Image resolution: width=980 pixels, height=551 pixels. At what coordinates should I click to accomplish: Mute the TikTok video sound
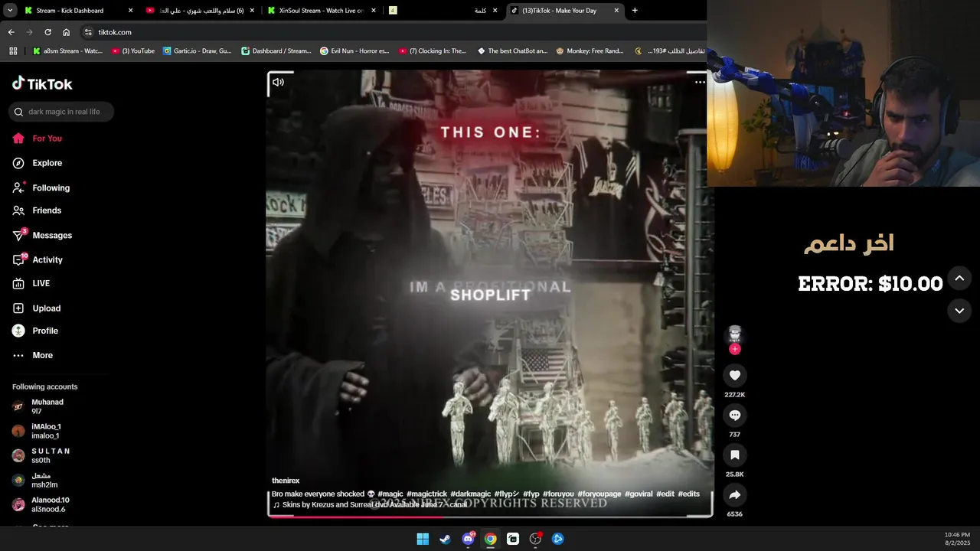click(x=278, y=82)
